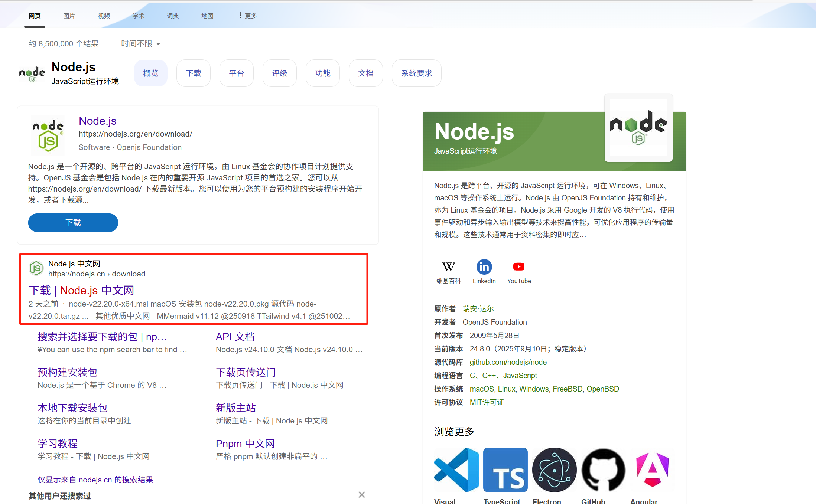Open the github.com/nodejs/node link
The image size is (816, 504).
tap(508, 362)
